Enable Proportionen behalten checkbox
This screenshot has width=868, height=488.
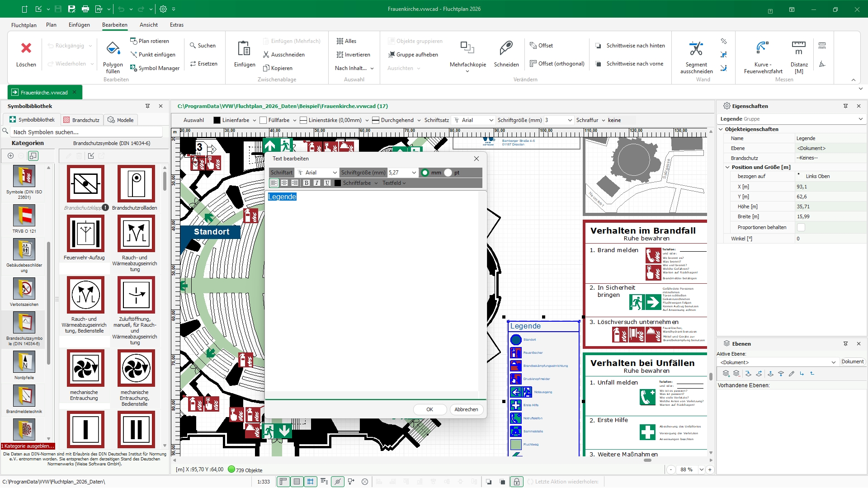[x=801, y=227]
